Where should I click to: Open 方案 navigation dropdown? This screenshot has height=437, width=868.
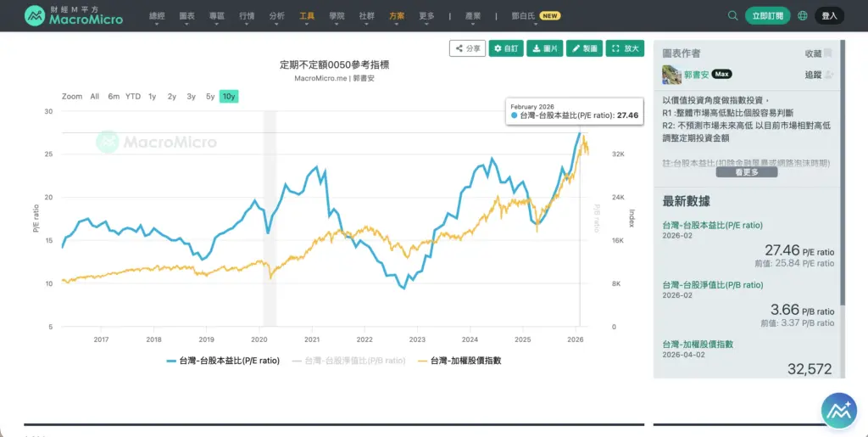(397, 17)
